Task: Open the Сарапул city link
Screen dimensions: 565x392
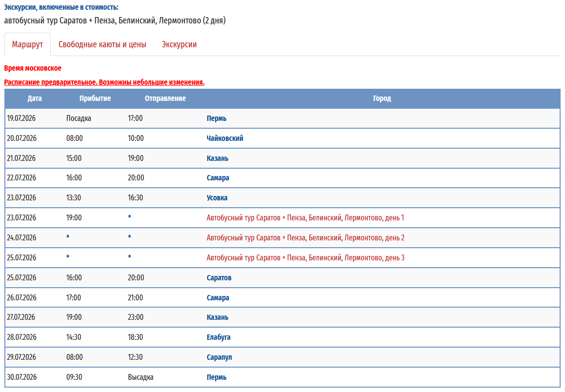Action: (219, 357)
